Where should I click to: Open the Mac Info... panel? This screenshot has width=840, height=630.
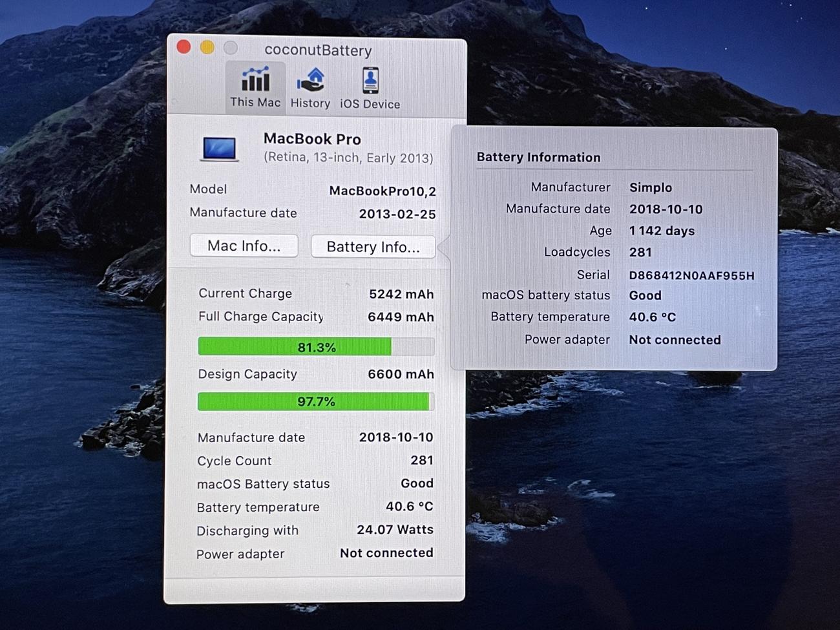point(244,246)
